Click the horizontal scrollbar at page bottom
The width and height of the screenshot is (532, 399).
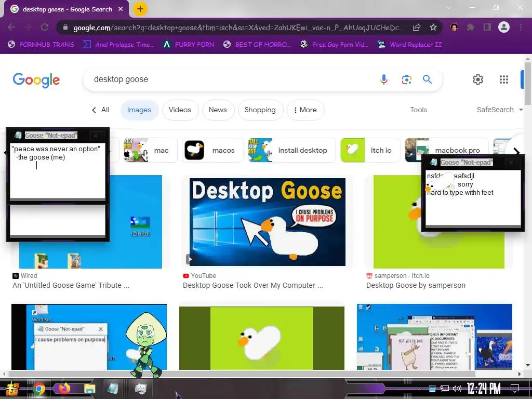coord(241,374)
